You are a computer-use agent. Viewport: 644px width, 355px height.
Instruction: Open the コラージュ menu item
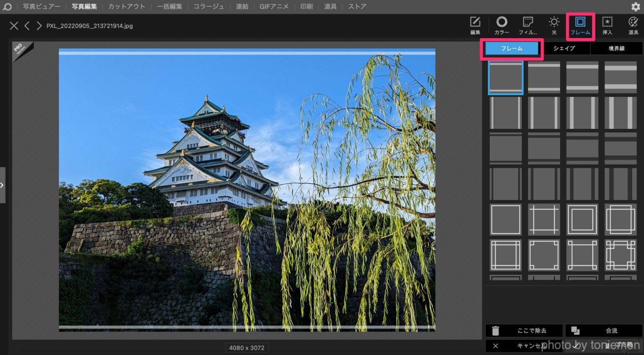[208, 6]
